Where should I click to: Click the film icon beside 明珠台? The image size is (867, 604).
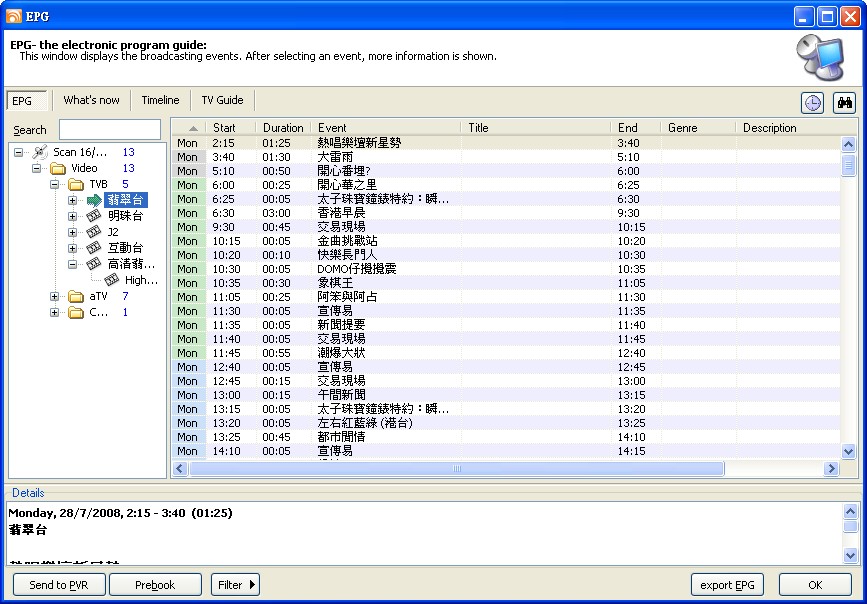93,216
